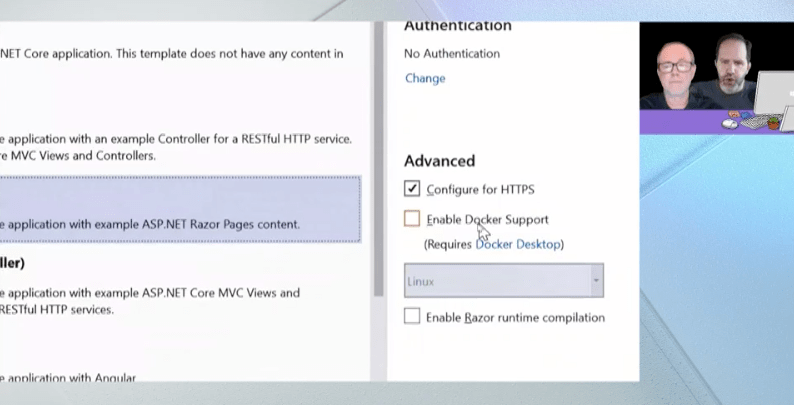The width and height of the screenshot is (794, 405).
Task: Open the Linux operating system combo box
Action: pos(497,281)
